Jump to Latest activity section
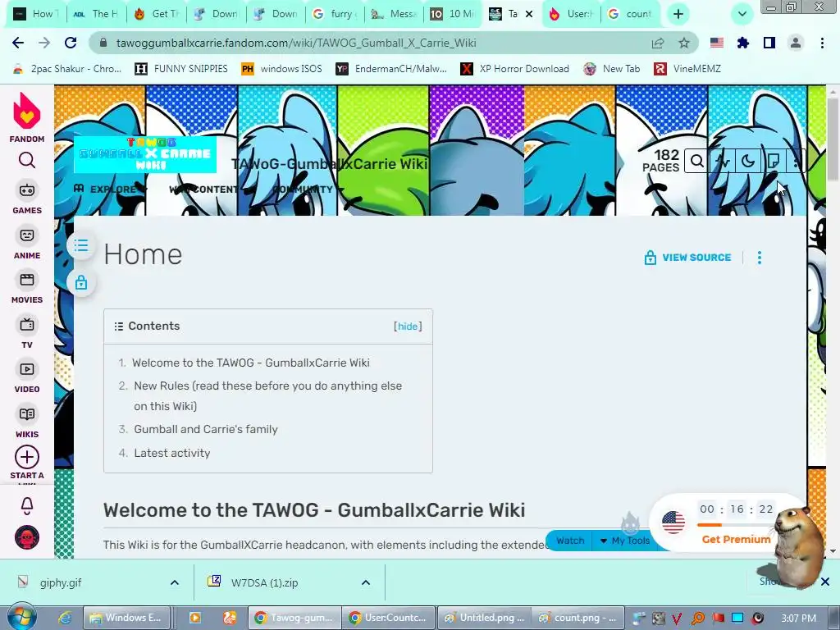 pos(172,453)
